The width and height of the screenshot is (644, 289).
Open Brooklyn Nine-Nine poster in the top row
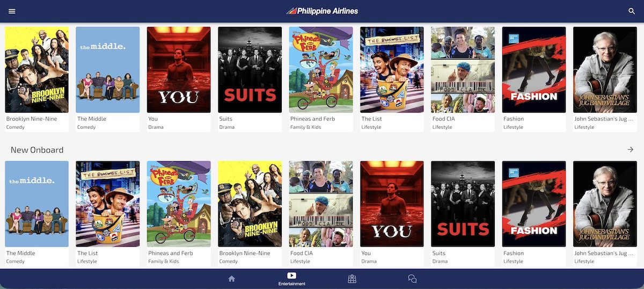tap(37, 70)
